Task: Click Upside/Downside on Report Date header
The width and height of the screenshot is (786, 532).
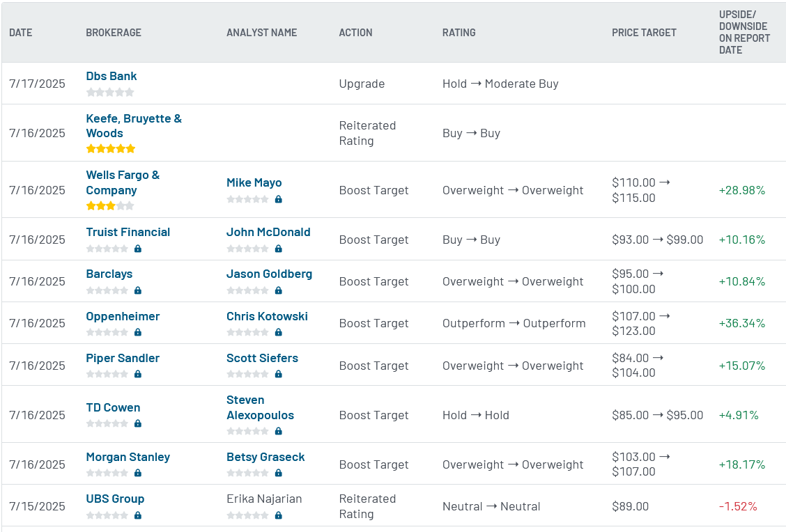Action: tap(744, 32)
